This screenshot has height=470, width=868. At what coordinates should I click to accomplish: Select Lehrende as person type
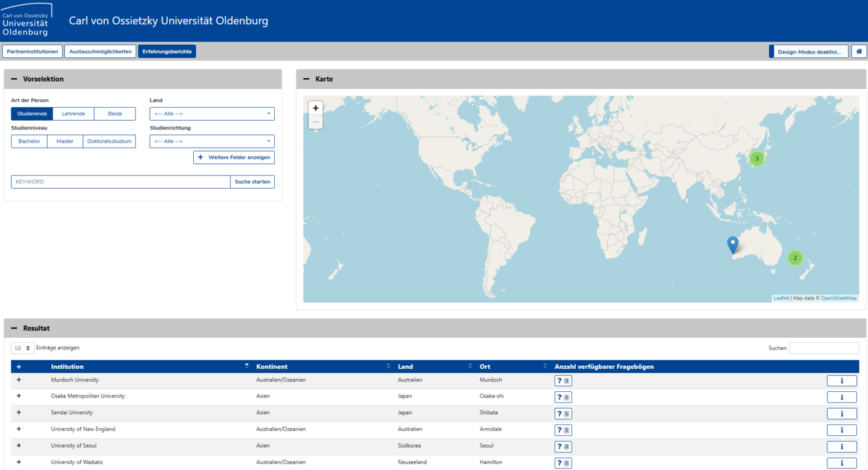pos(73,114)
